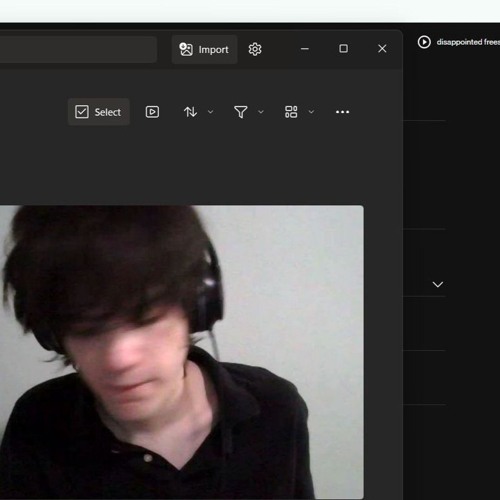Open the photo thumbnail of person with headphones
Viewport: 500px width, 500px height.
182,352
